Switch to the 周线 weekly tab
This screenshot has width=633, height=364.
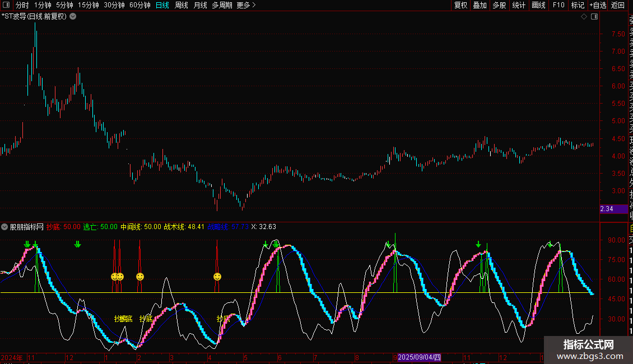coord(181,5)
